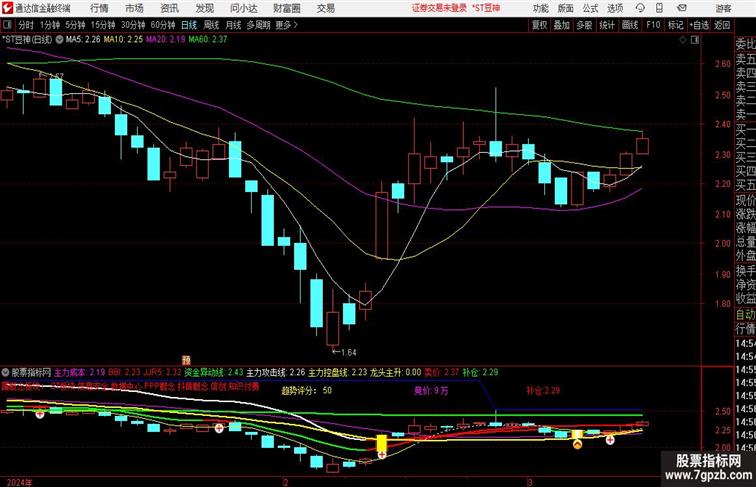This screenshot has width=756, height=487.
Task: Click the yellow upward arrow signal marker
Action: [577, 445]
